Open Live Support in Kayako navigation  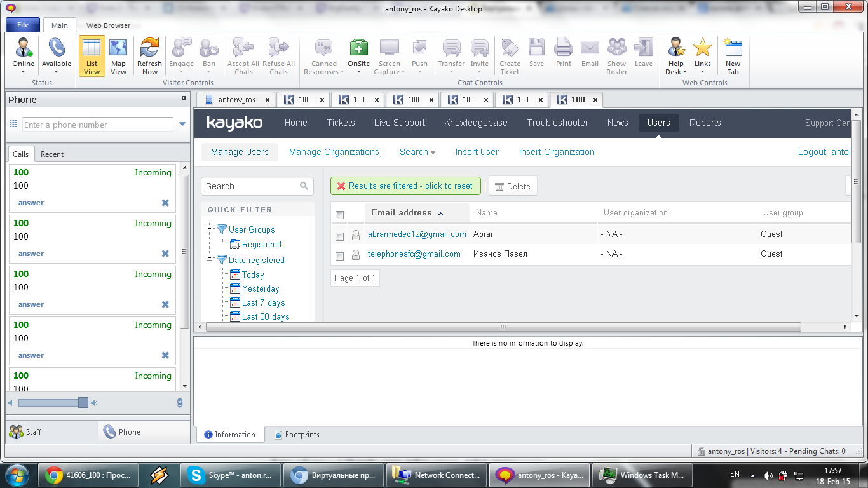click(400, 123)
